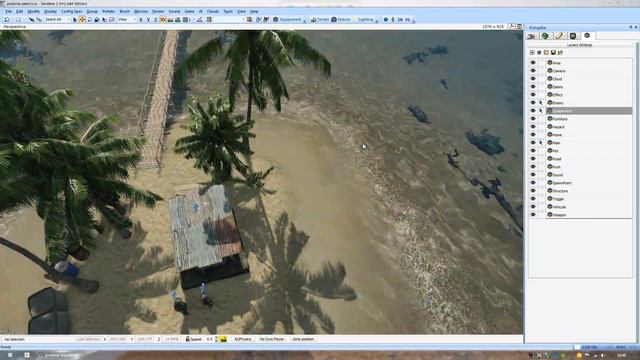Hide the Area layer via its eye icon
Viewport: 640px width, 360px height.
(533, 62)
